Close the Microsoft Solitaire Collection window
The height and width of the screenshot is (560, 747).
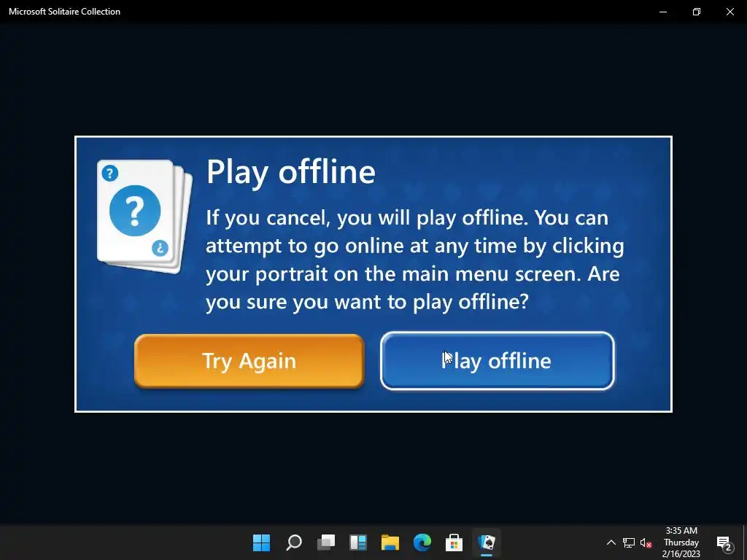click(729, 12)
